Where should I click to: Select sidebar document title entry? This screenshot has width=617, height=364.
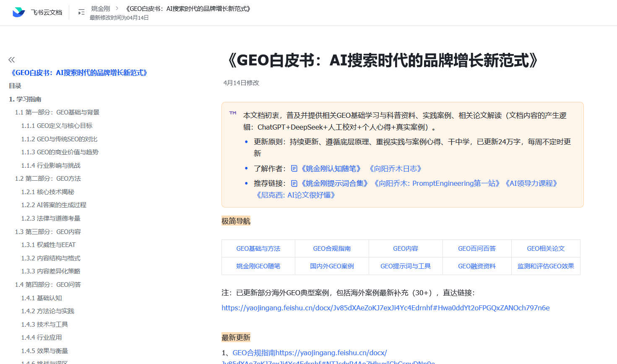[79, 73]
